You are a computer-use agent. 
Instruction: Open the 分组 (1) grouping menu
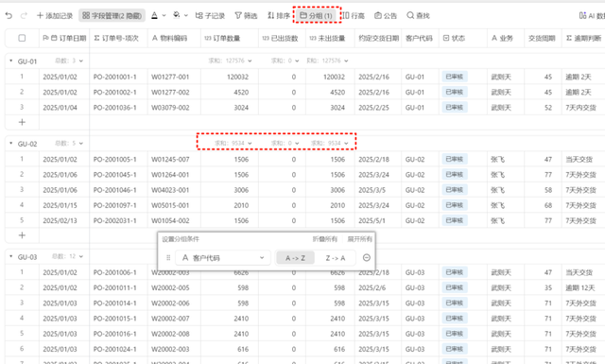pos(316,15)
